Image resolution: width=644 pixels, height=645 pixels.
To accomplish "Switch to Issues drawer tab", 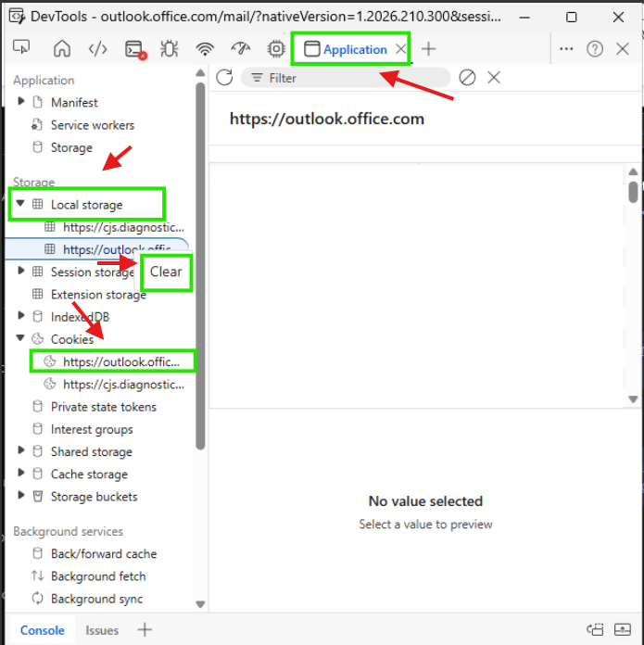I will (x=102, y=630).
